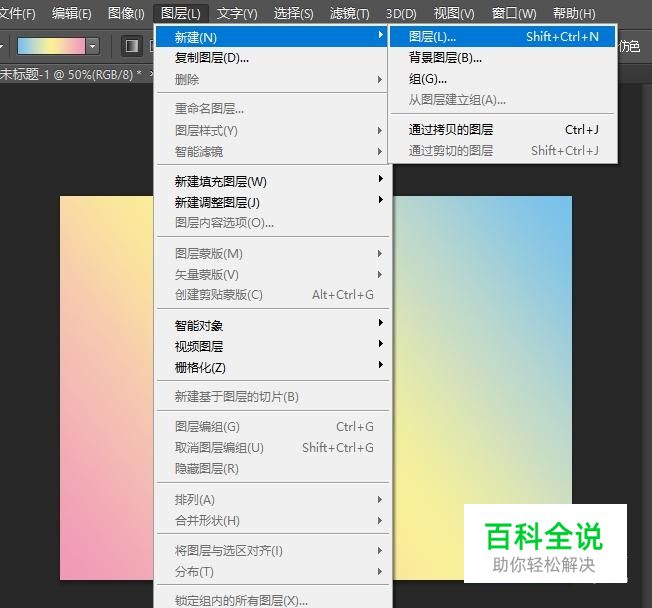Open the 滤镜(T) menu
This screenshot has width=652, height=608.
click(349, 14)
